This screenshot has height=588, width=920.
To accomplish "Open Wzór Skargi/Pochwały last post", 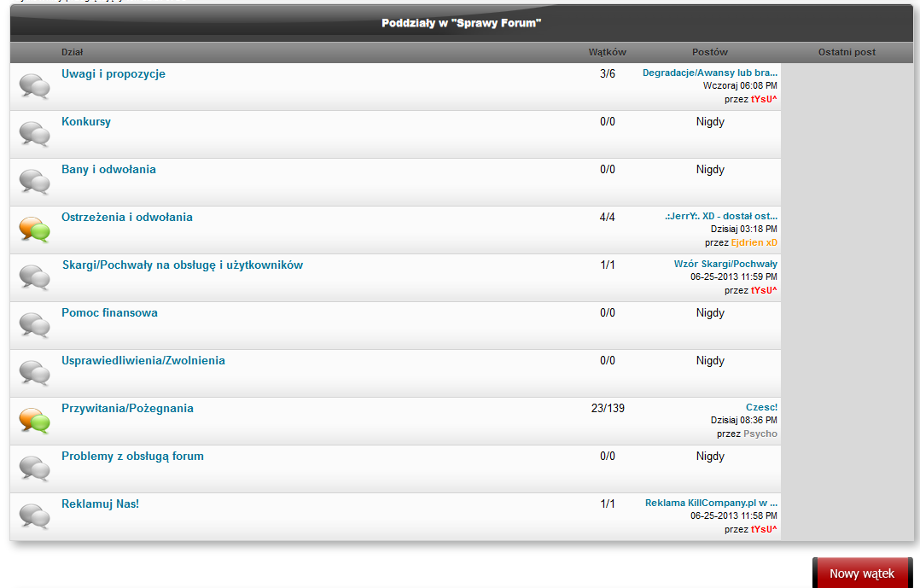I will 725,264.
